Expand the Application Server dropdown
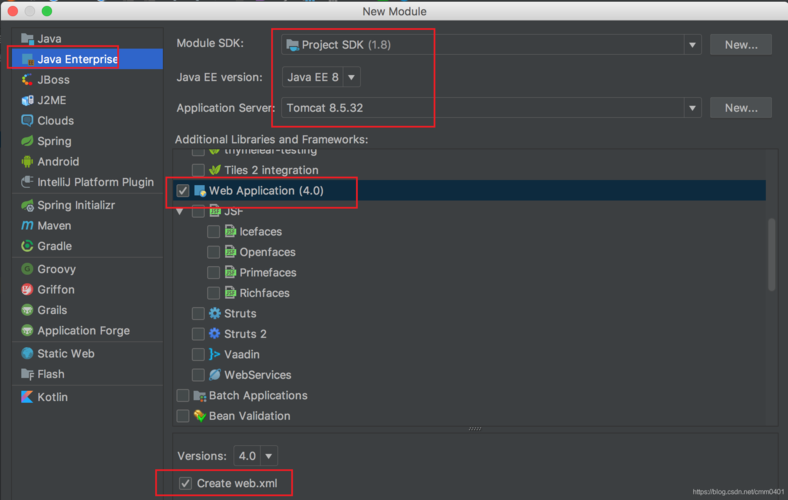This screenshot has height=500, width=788. (692, 108)
